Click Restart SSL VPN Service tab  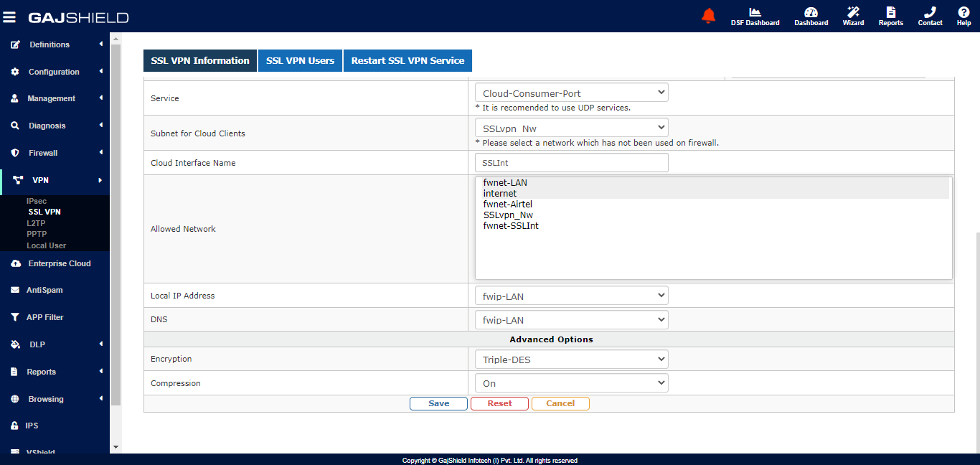coord(407,61)
